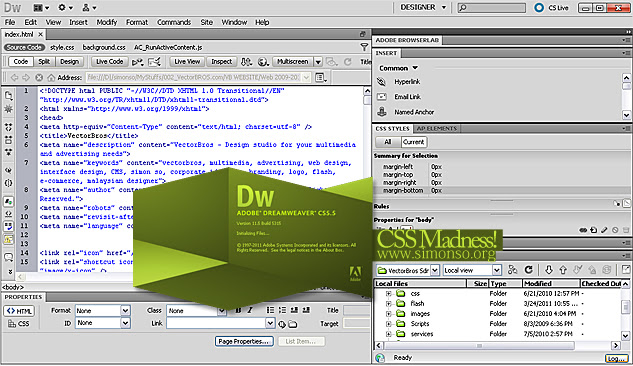Click the Attach Style Sheet link icon

(583, 230)
